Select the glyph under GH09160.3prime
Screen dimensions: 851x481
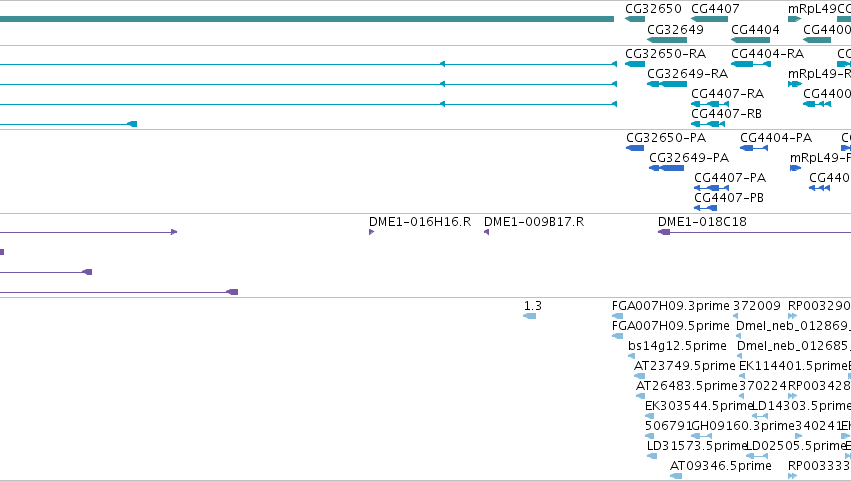coord(701,436)
